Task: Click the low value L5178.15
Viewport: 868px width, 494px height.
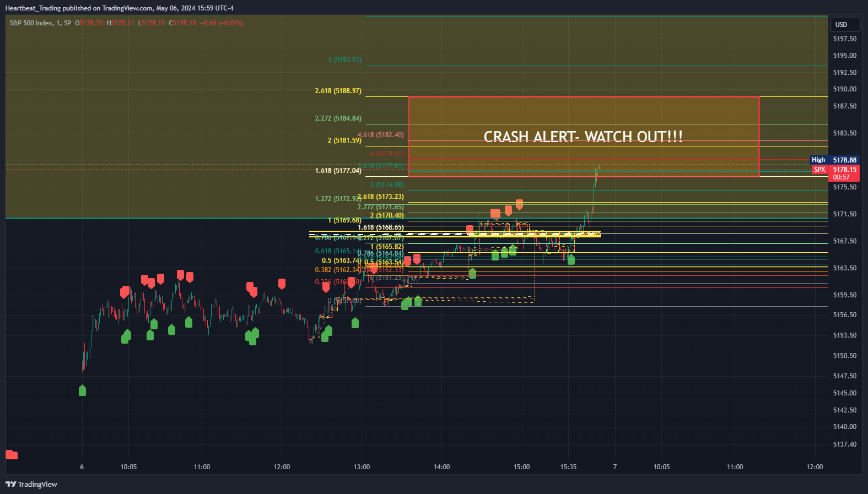Action: coord(152,23)
